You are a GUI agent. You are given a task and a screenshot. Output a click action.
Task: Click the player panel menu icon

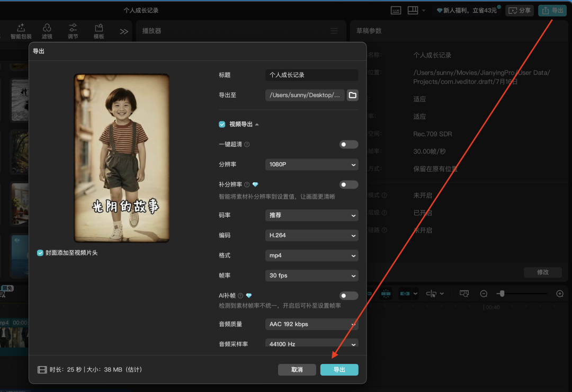334,31
